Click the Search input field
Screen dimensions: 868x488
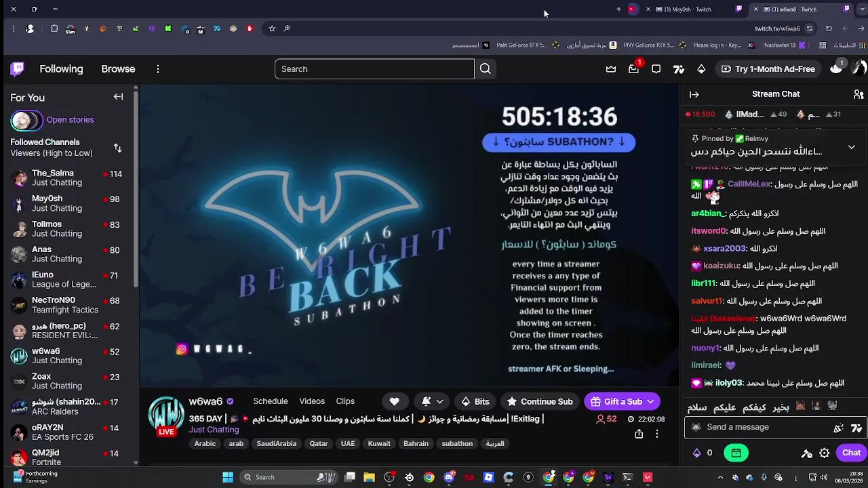(374, 68)
